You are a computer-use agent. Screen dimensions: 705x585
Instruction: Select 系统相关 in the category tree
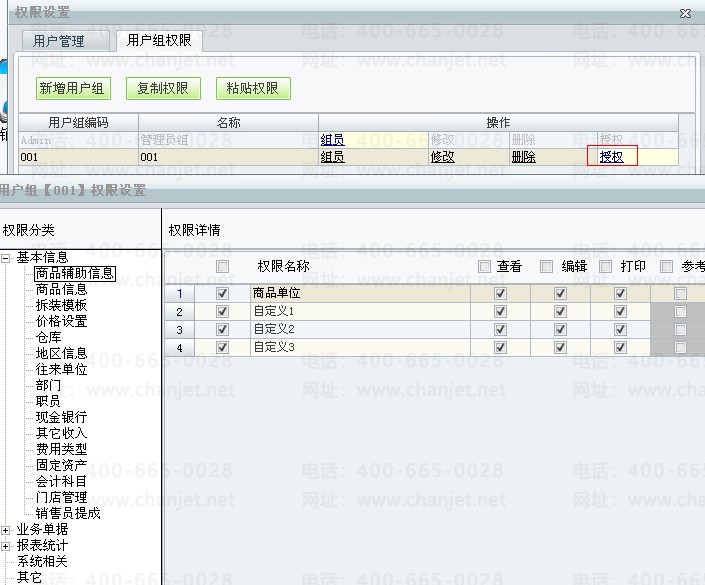[42, 562]
